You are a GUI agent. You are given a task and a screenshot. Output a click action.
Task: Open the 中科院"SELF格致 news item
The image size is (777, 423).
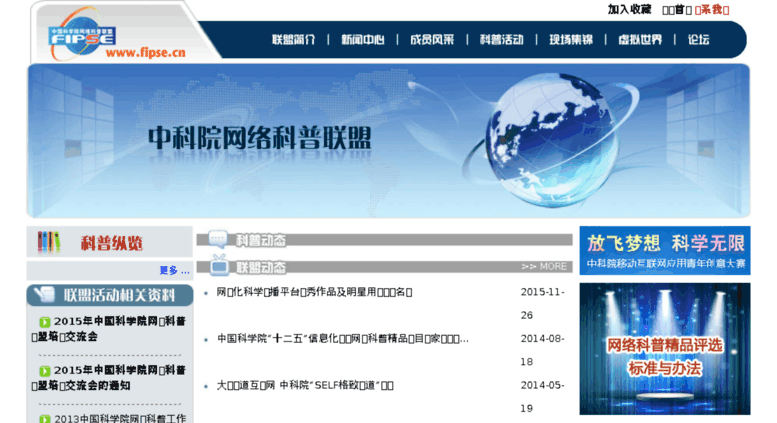pyautogui.click(x=305, y=385)
